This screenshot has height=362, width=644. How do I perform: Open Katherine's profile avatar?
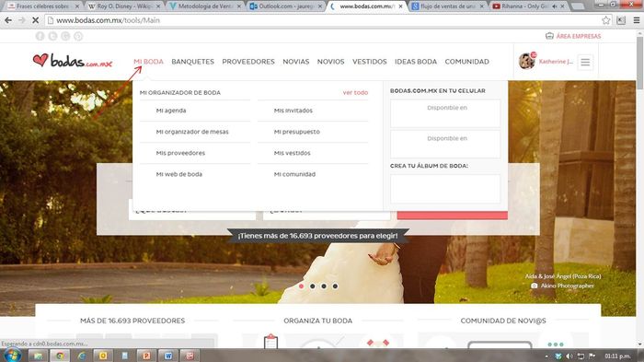tap(526, 62)
